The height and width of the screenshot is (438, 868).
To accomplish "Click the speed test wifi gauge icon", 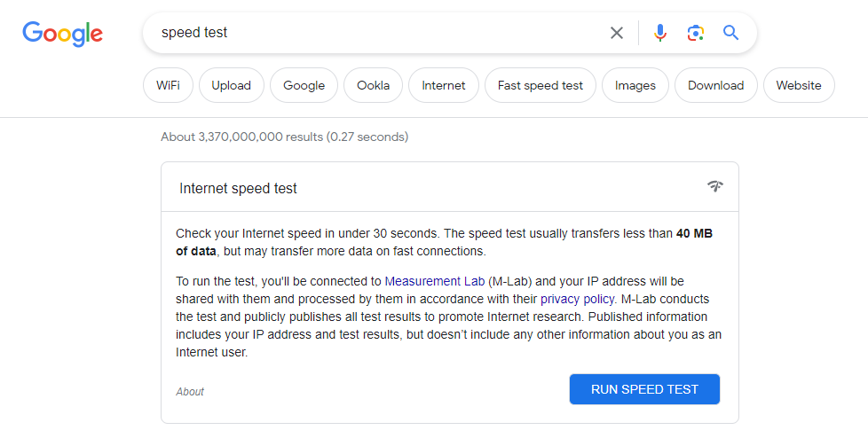I will pos(715,186).
